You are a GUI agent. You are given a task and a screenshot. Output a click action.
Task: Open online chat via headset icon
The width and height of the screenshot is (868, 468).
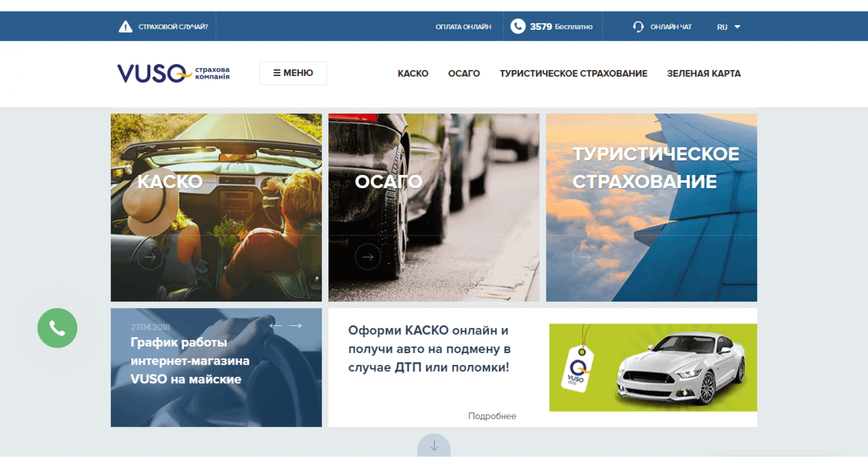point(638,27)
